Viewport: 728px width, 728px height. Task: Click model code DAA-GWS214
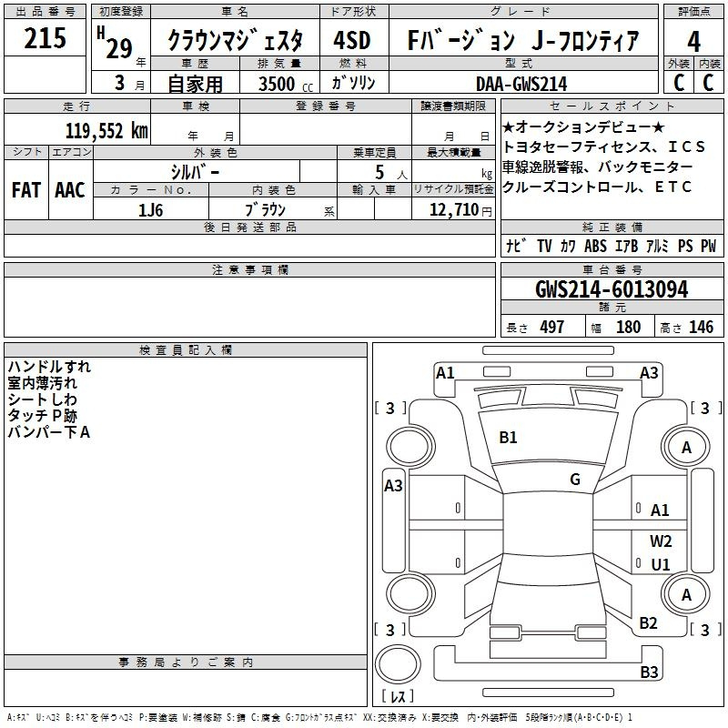coord(521,84)
